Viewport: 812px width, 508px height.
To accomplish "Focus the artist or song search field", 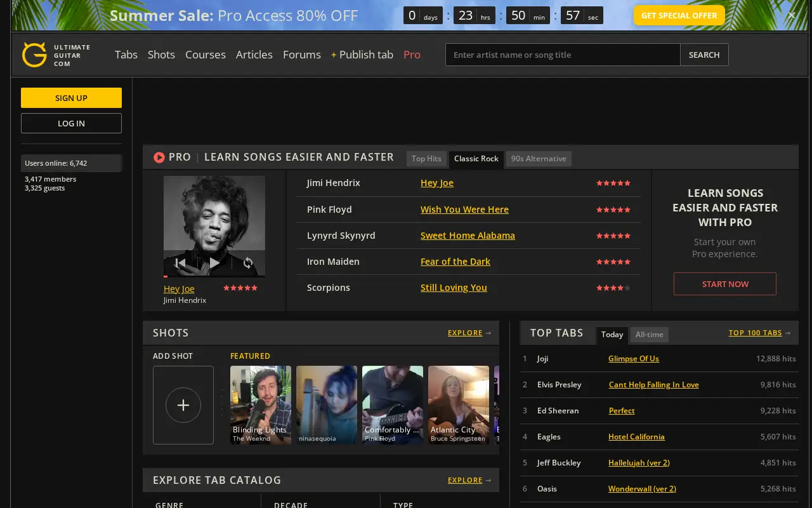I will (563, 55).
